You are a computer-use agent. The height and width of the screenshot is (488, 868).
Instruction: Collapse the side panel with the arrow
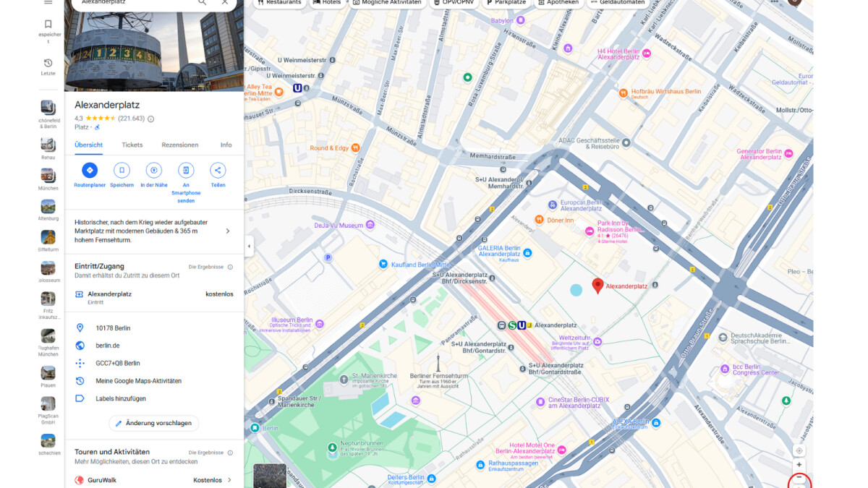[x=248, y=247]
